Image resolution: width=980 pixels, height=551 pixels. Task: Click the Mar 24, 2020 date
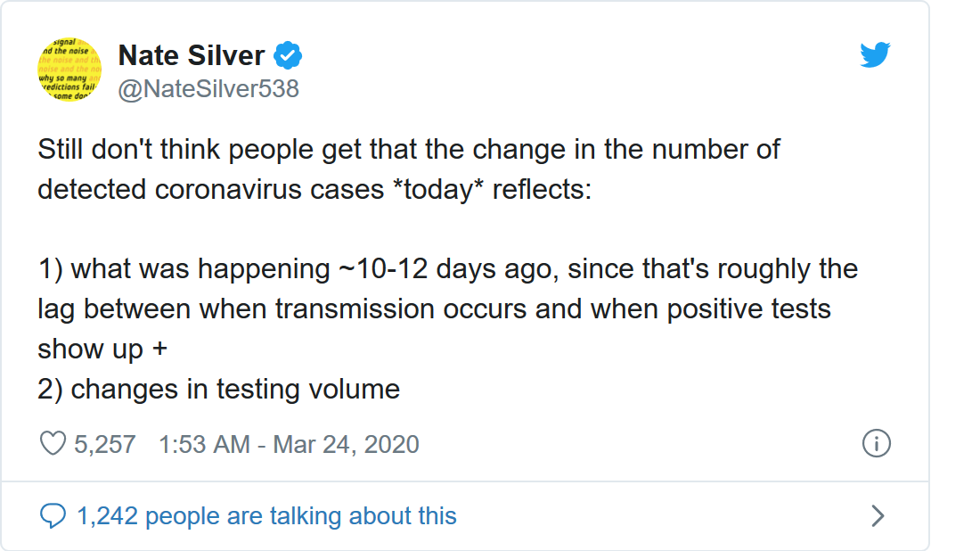[x=346, y=444]
